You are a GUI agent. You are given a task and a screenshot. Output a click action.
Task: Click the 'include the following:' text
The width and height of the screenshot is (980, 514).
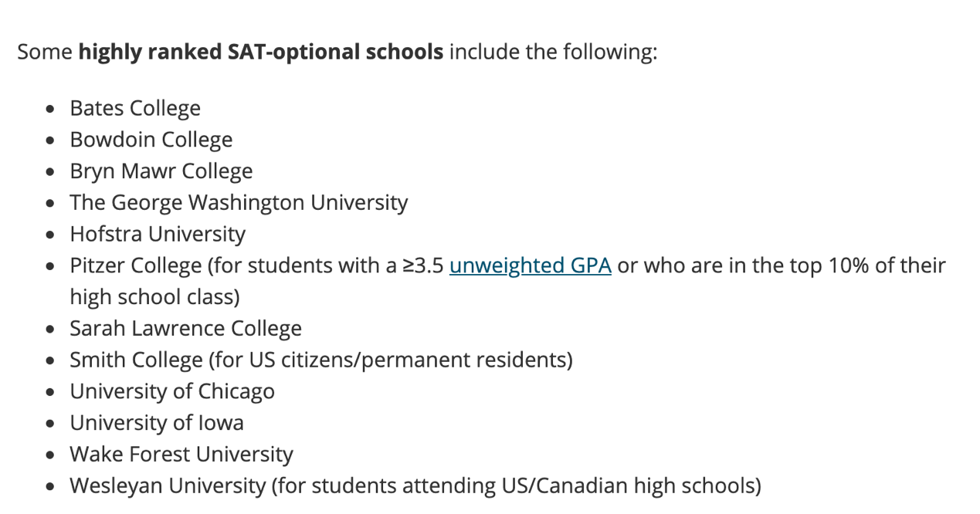[553, 52]
